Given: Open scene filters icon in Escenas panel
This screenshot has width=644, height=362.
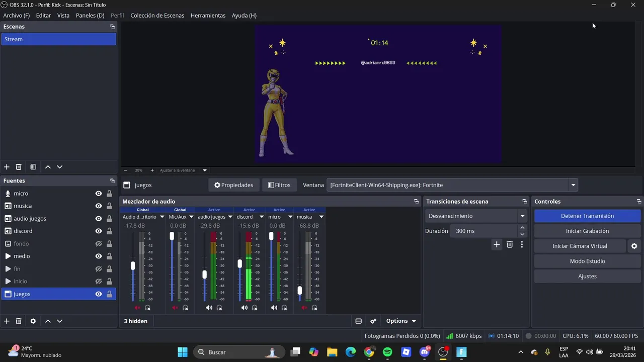Looking at the screenshot, I should point(33,167).
